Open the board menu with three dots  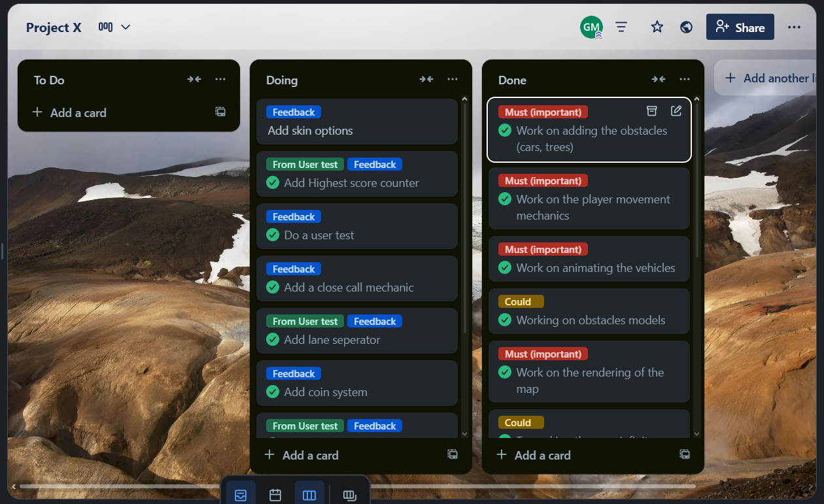794,27
